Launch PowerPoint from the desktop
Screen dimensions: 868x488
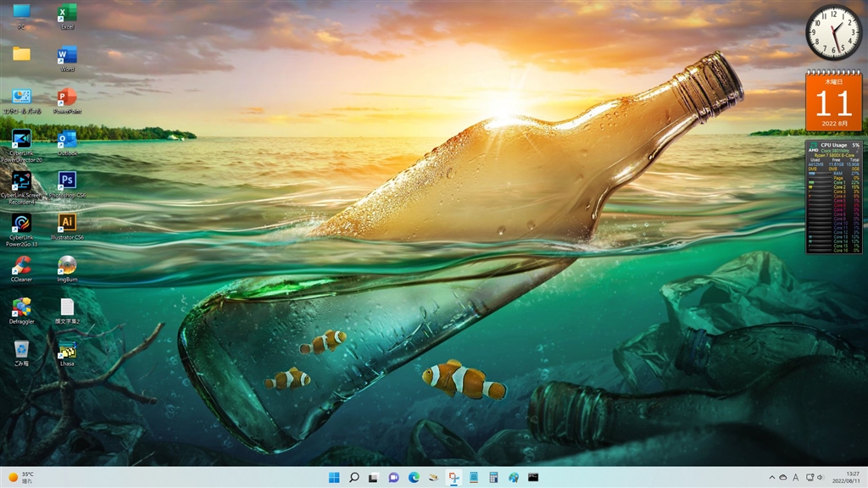pos(67,97)
